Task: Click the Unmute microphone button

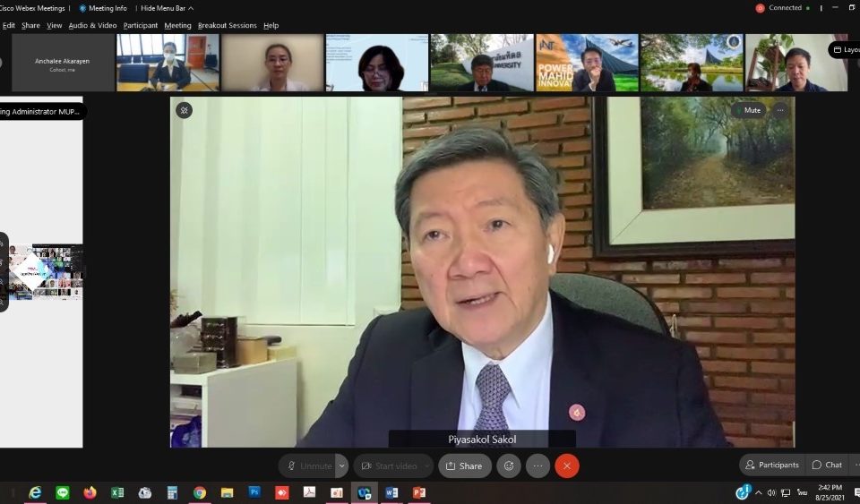Action: pyautogui.click(x=307, y=466)
